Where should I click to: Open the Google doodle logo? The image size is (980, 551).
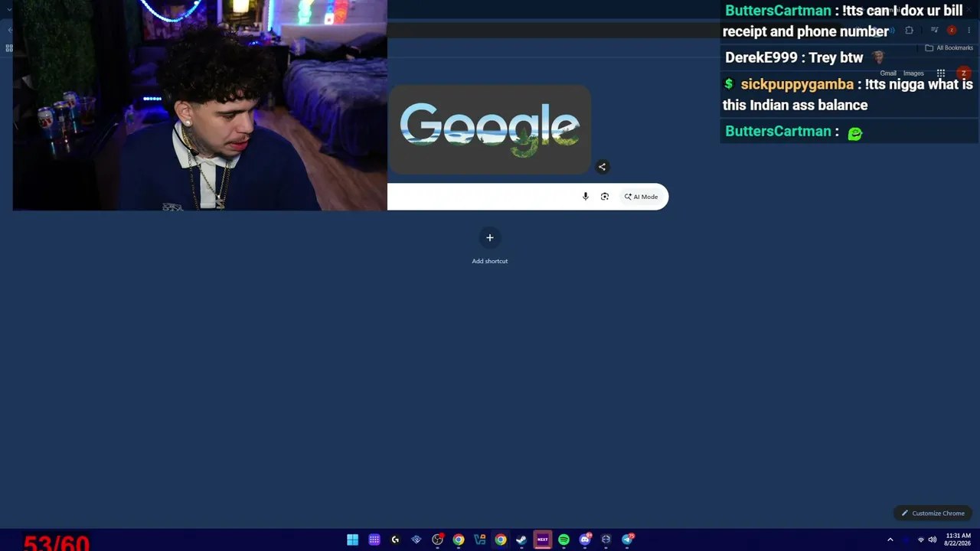pyautogui.click(x=489, y=129)
